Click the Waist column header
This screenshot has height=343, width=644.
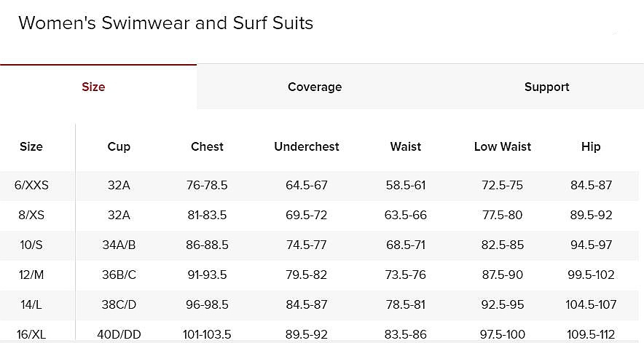click(x=406, y=146)
